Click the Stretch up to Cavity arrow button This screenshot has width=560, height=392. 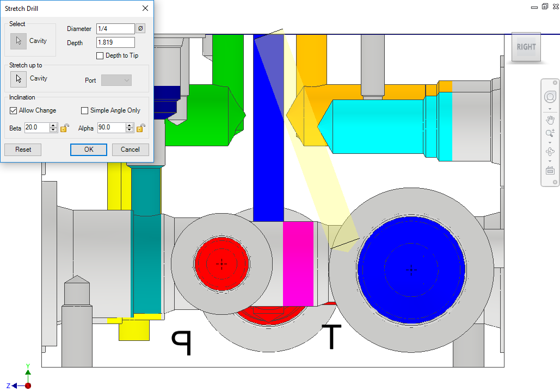[18, 78]
